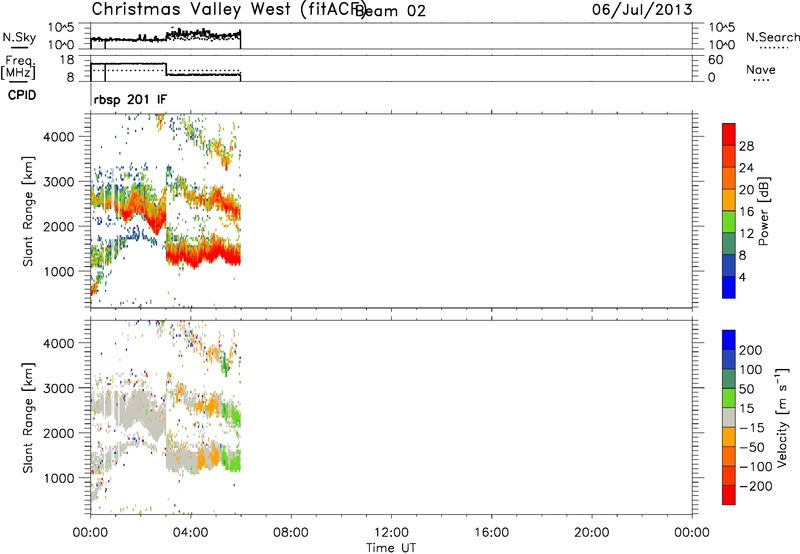Click the 'Nave' legend label

pos(761,69)
